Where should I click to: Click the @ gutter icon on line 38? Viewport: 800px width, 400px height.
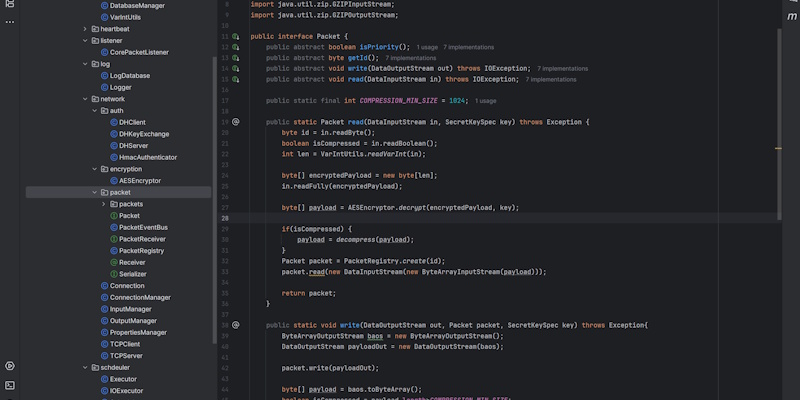[236, 325]
